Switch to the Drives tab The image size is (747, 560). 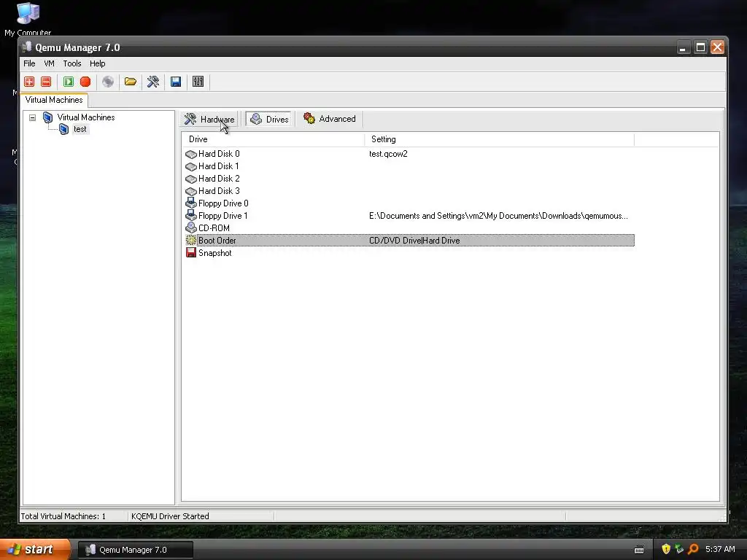(269, 119)
